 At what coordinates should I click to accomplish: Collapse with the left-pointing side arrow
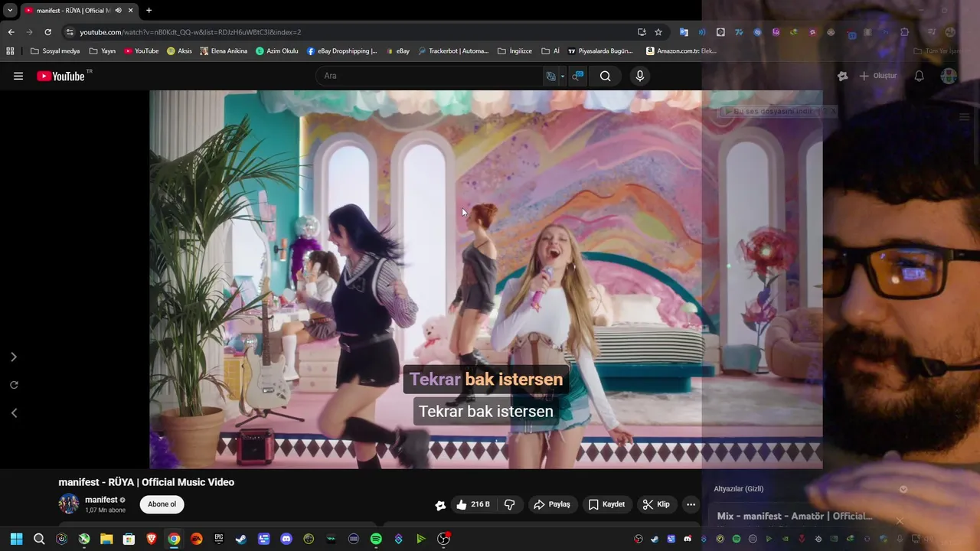13,412
